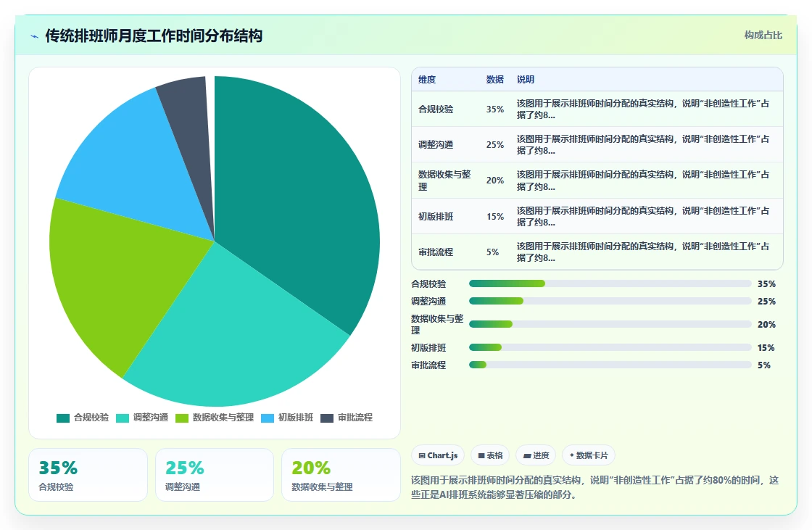Toggle the 初版排班 legend entry

point(287,418)
